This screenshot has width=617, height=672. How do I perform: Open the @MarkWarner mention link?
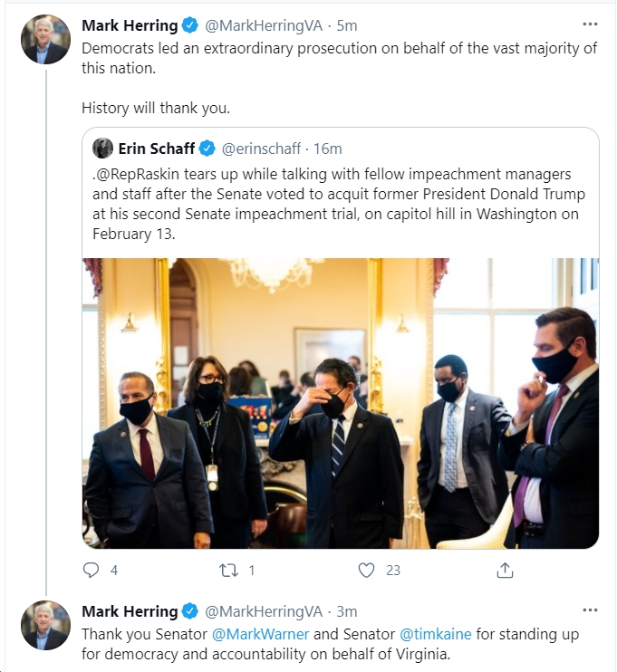click(260, 634)
